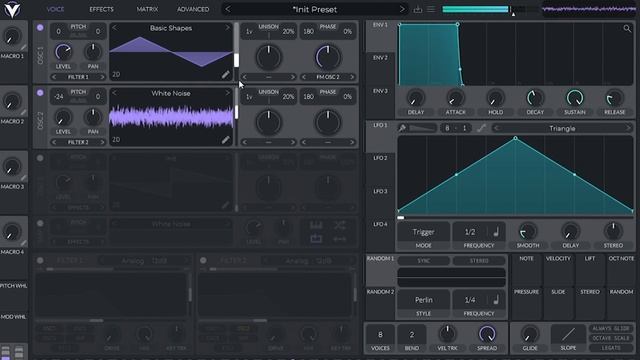Toggle Random 1 Sync option
This screenshot has width=640, height=360.
tap(423, 260)
